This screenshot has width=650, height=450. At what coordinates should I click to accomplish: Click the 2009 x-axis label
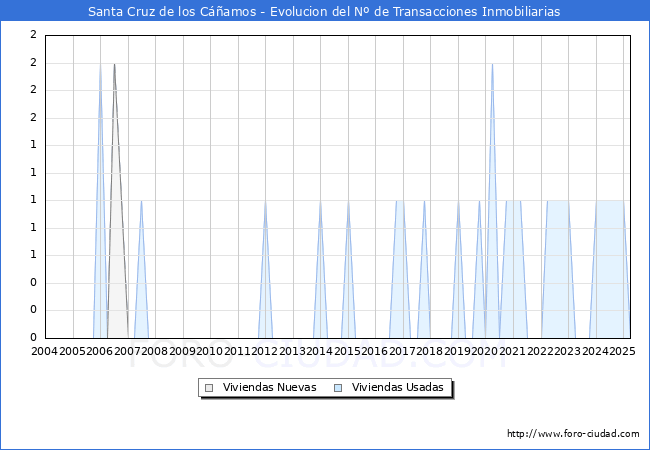point(182,351)
